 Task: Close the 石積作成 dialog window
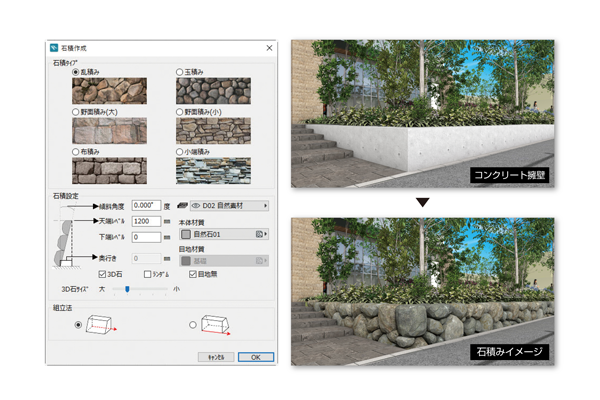(269, 48)
